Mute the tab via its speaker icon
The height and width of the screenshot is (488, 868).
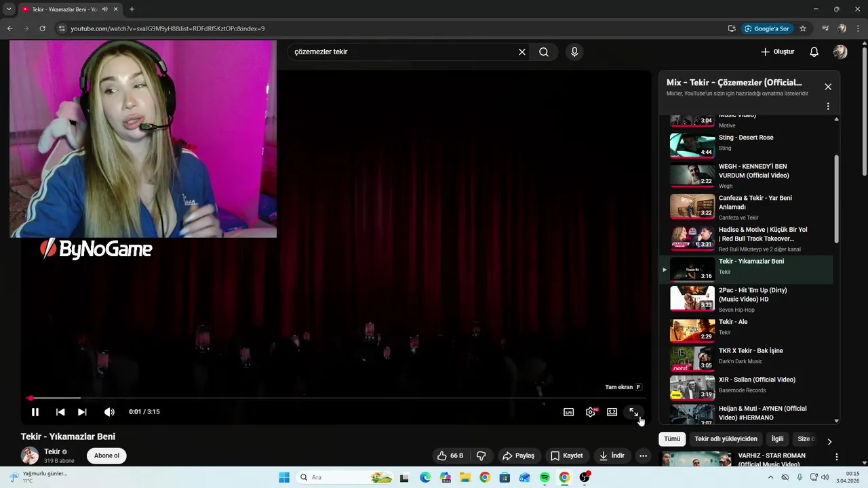coord(104,9)
